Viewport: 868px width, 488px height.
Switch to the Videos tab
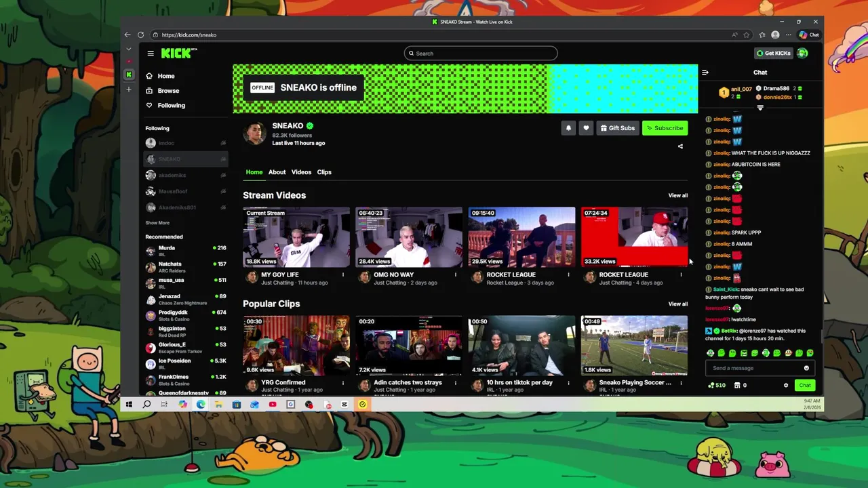coord(301,172)
